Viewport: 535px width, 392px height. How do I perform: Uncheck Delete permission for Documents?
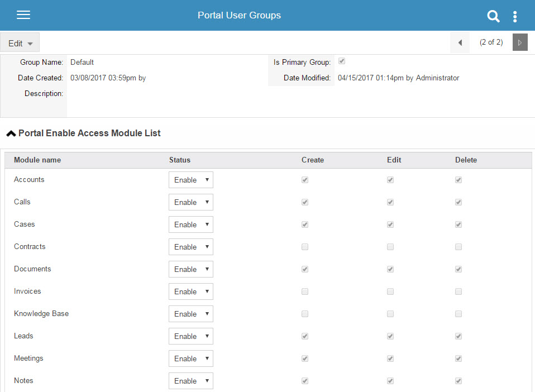click(458, 269)
